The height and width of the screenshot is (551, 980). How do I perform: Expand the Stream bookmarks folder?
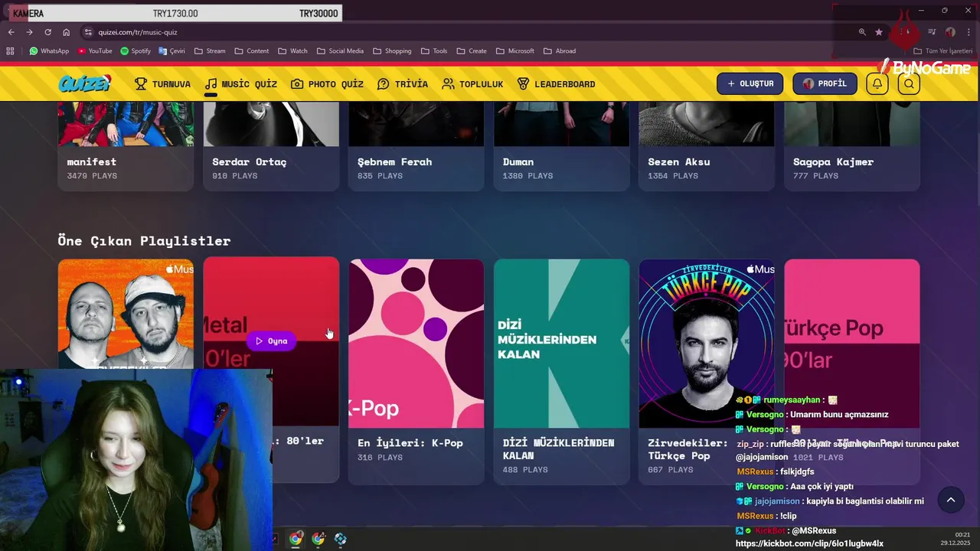pos(210,51)
